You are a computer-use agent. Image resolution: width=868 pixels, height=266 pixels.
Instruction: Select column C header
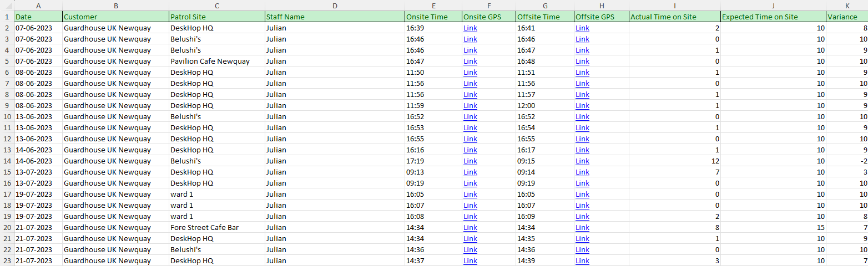pos(217,5)
